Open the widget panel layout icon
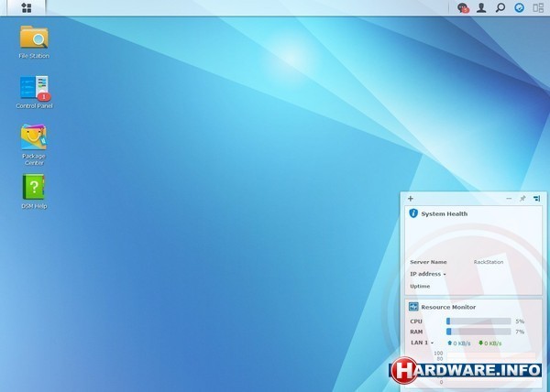 point(536,199)
